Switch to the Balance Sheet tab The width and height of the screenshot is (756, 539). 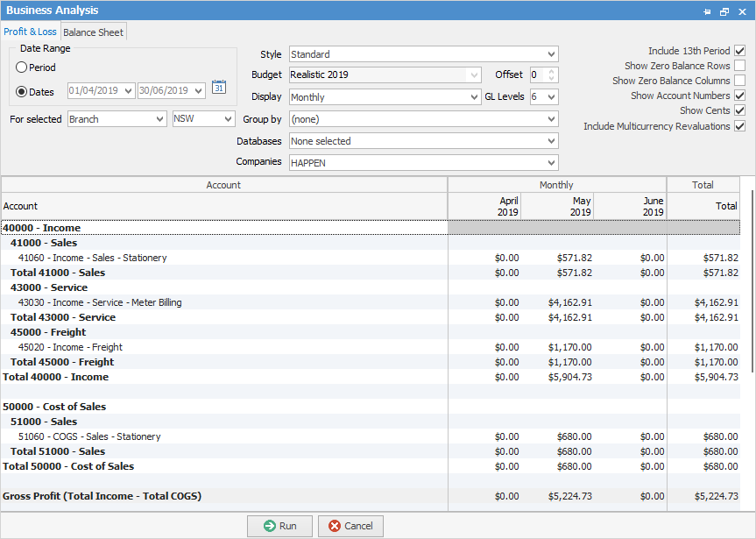[93, 32]
